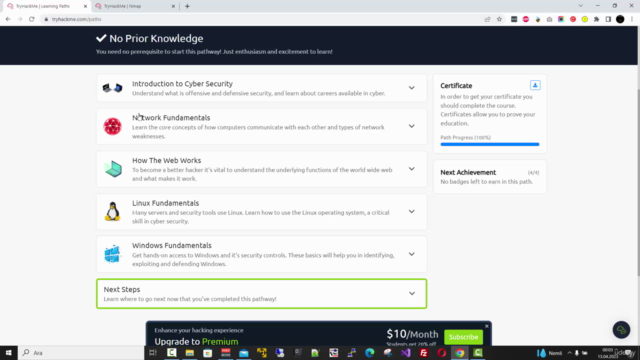
Task: Toggle Chrome side panel icon
Action: click(x=608, y=19)
